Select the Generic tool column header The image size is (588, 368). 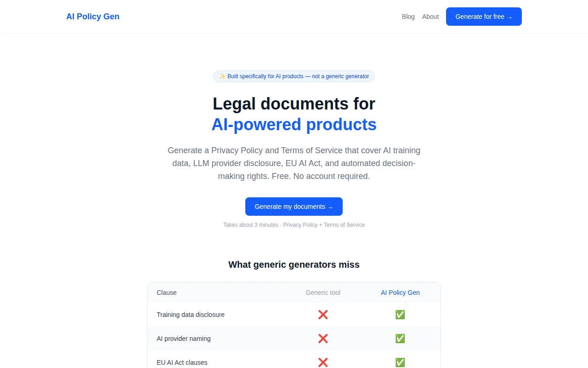pyautogui.click(x=323, y=293)
